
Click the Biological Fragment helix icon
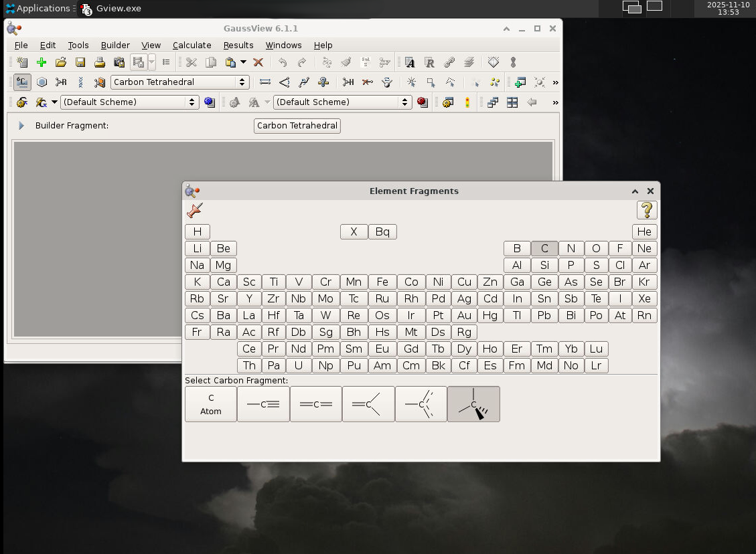coord(80,82)
